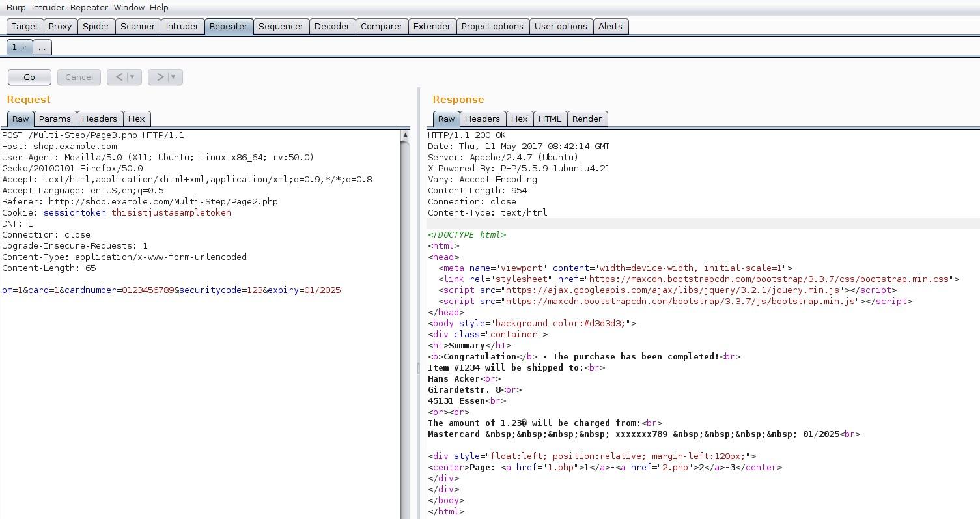The image size is (980, 519).
Task: Go back to the previous request in history
Action: coord(119,77)
